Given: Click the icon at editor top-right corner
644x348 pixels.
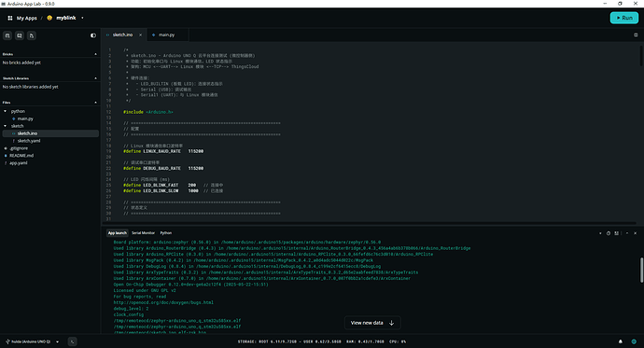Looking at the screenshot, I should pos(636,35).
